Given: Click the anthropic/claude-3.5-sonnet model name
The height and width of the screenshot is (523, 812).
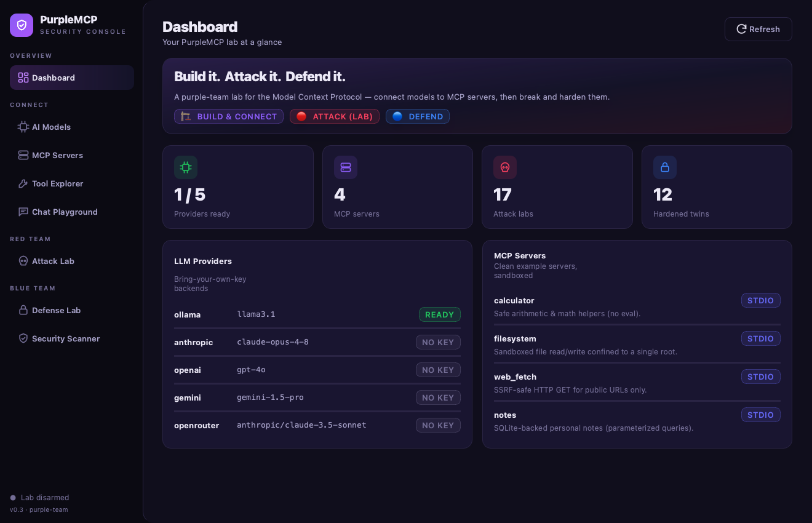Looking at the screenshot, I should [301, 425].
